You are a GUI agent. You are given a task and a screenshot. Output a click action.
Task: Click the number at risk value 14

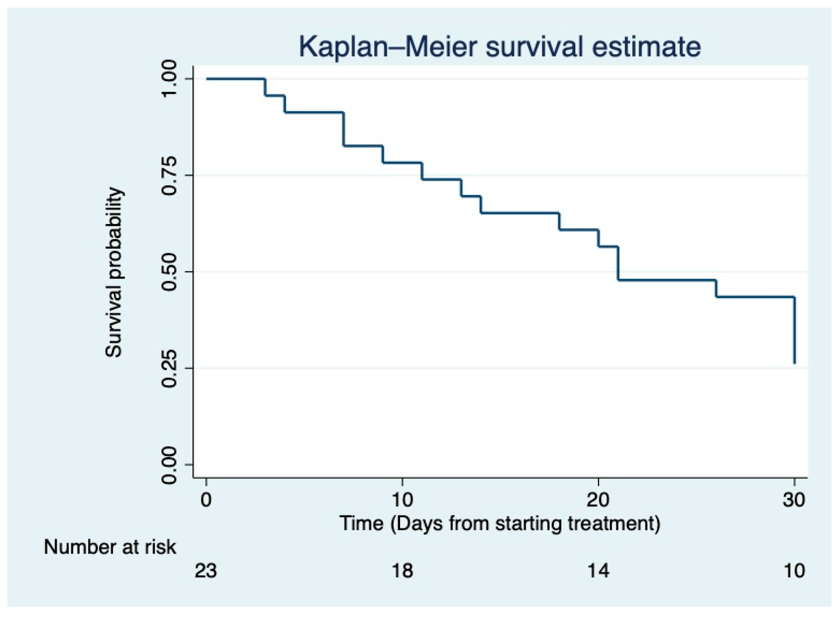click(598, 571)
